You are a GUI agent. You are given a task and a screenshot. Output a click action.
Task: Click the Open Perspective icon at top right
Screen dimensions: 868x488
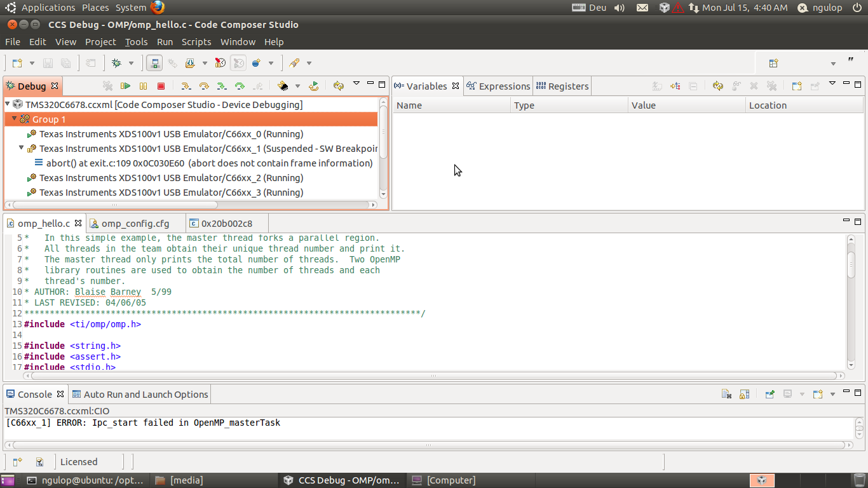click(x=773, y=63)
